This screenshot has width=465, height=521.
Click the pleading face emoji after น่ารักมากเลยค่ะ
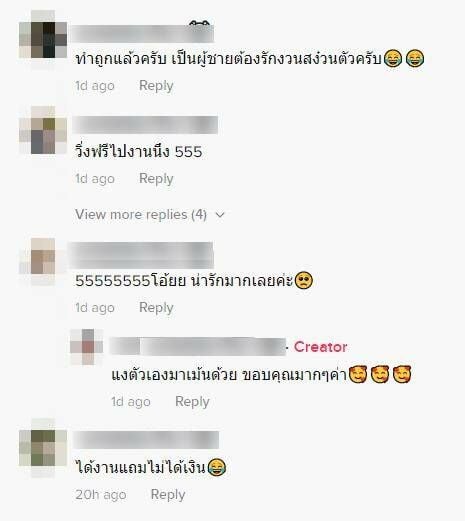tap(304, 281)
